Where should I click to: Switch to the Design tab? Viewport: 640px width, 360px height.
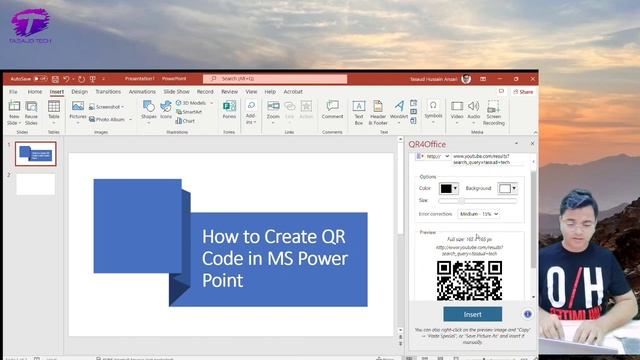coord(79,92)
